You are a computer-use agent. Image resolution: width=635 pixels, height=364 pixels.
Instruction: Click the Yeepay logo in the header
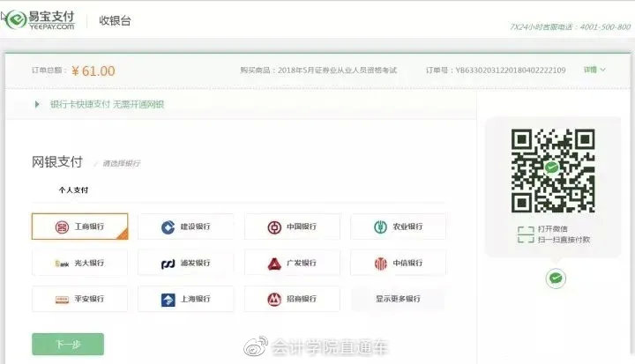pos(41,19)
